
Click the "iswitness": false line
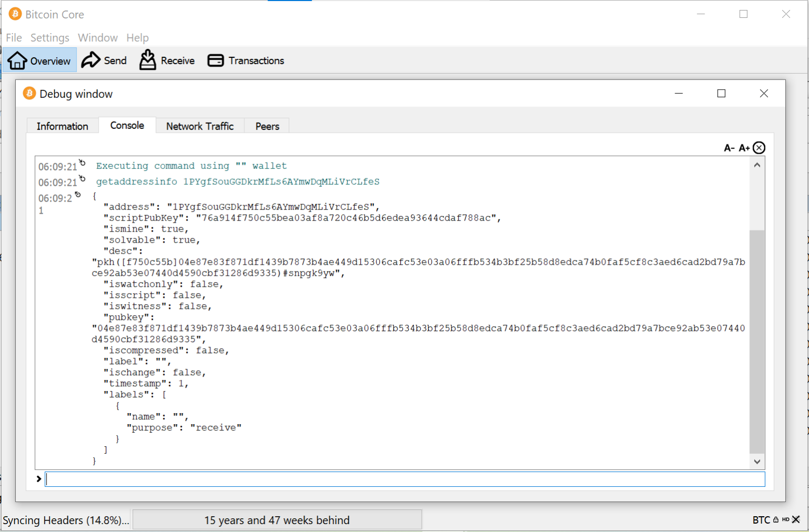[157, 306]
